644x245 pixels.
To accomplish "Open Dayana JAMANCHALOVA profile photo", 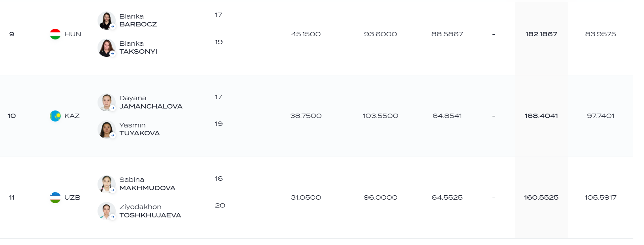I will point(107,103).
